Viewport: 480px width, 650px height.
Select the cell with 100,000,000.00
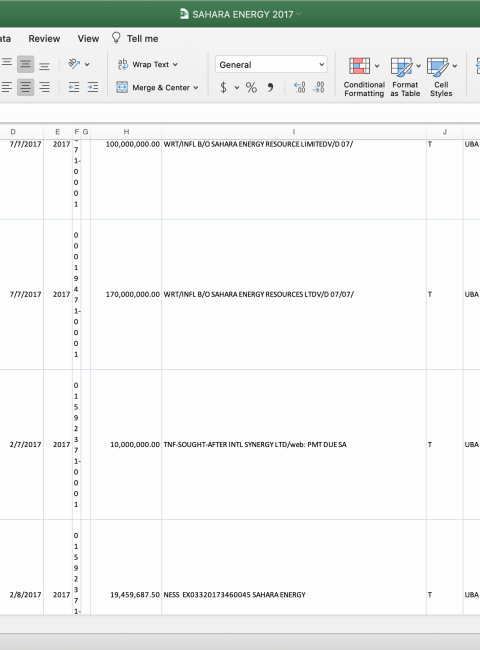pos(126,179)
